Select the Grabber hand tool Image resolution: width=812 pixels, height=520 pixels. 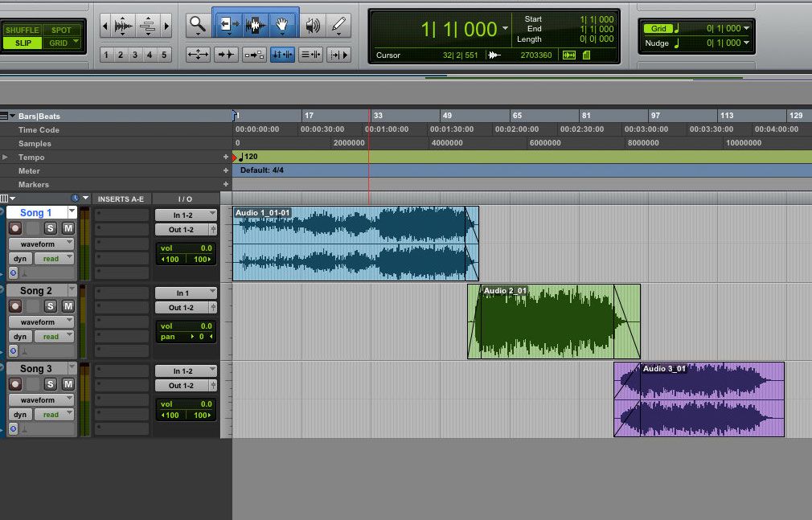(x=282, y=25)
